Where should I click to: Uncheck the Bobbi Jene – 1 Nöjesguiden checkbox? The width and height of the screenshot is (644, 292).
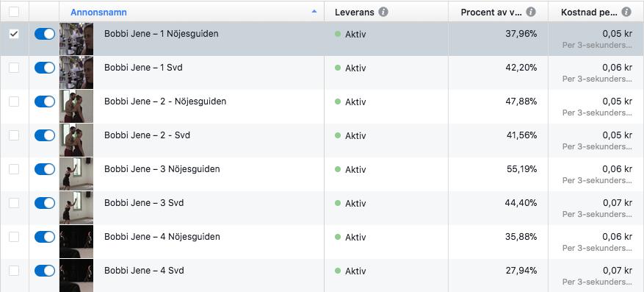[x=14, y=34]
